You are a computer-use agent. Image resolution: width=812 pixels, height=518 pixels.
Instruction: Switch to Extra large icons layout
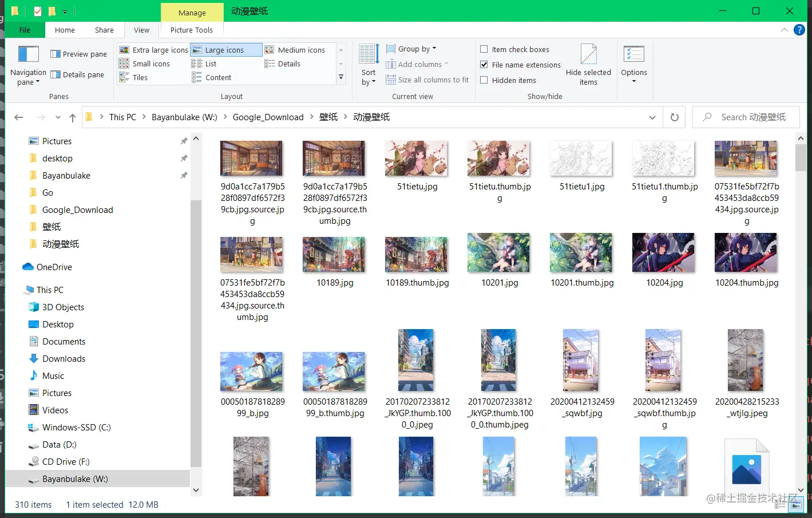(153, 50)
